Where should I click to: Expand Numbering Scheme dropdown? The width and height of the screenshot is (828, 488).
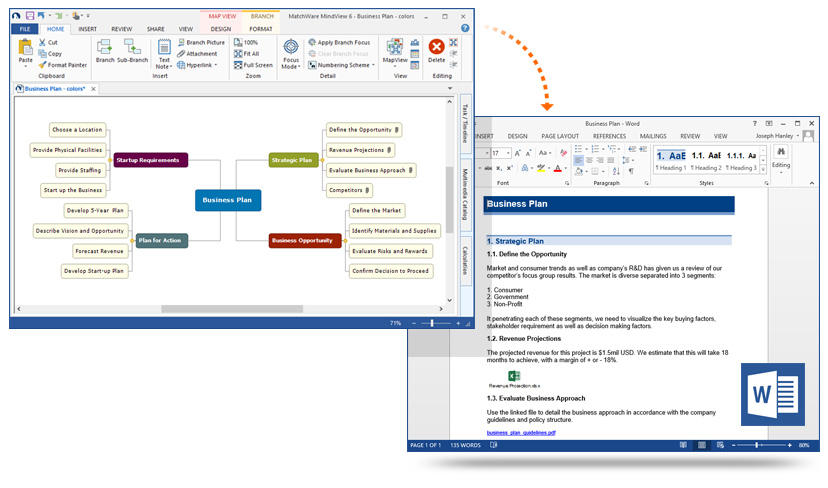coord(373,65)
